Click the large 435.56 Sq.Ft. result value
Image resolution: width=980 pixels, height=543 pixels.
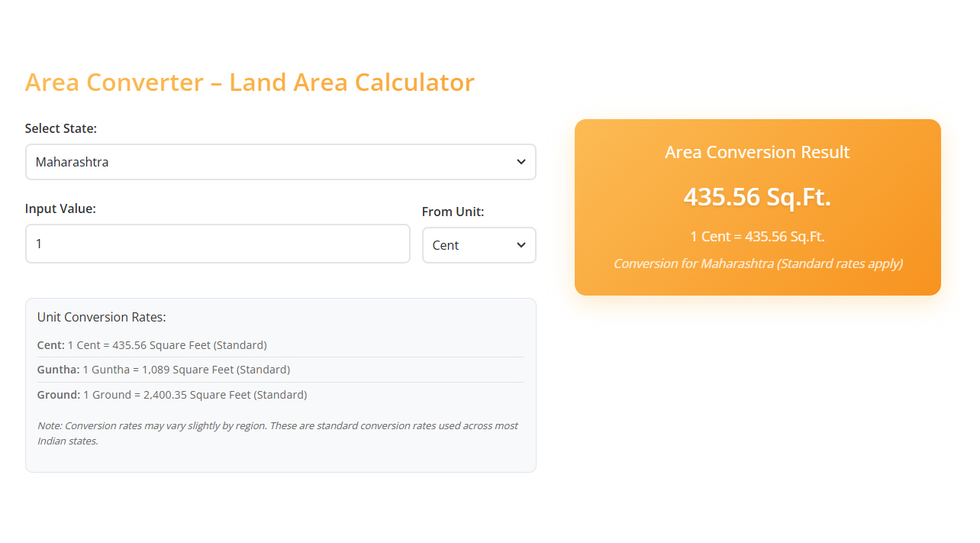point(757,197)
